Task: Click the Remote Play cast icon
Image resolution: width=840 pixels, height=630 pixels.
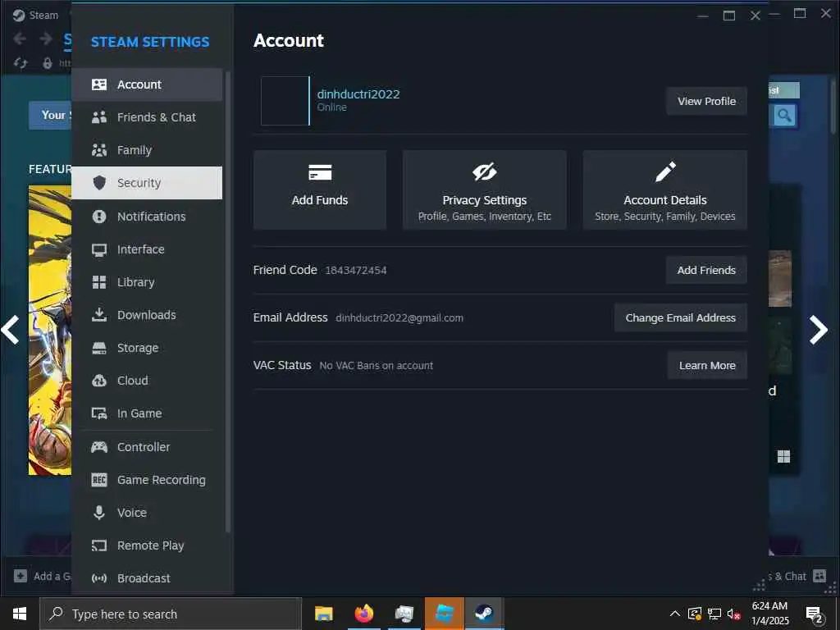Action: 99,546
